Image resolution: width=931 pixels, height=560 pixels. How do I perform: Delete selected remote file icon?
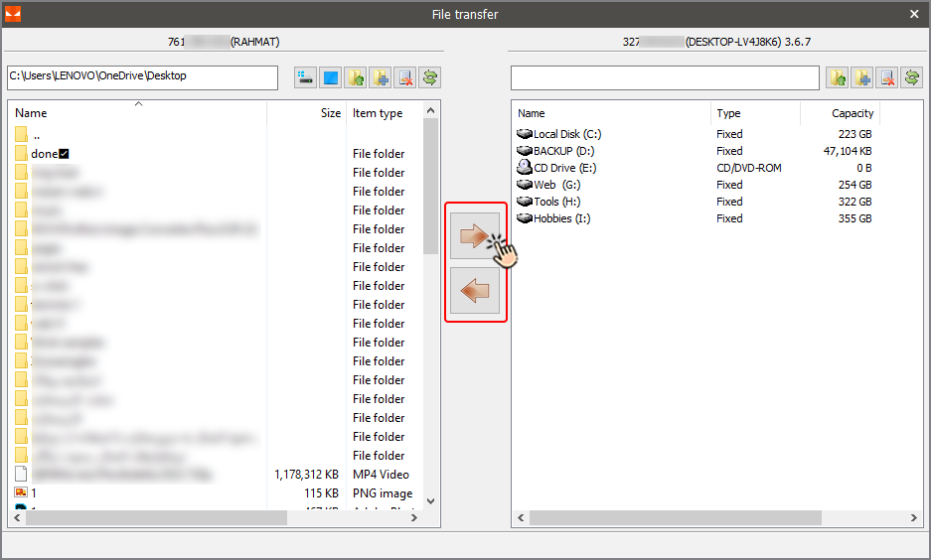887,77
